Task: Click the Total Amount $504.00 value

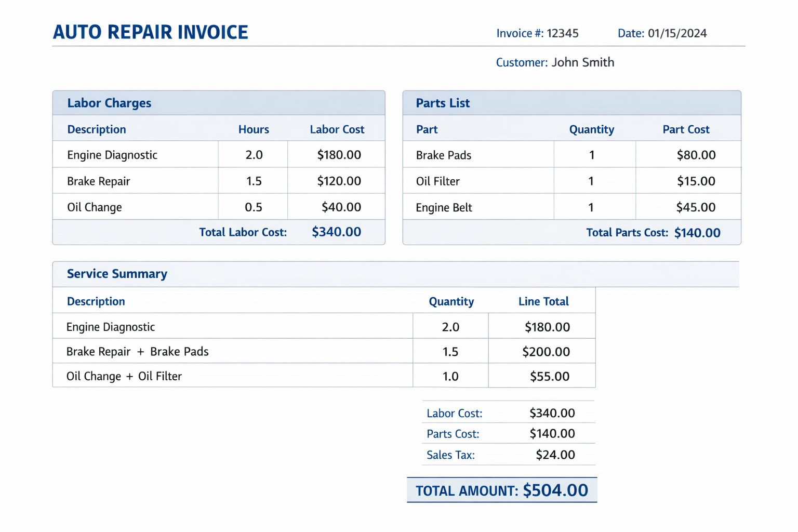Action: 555,490
